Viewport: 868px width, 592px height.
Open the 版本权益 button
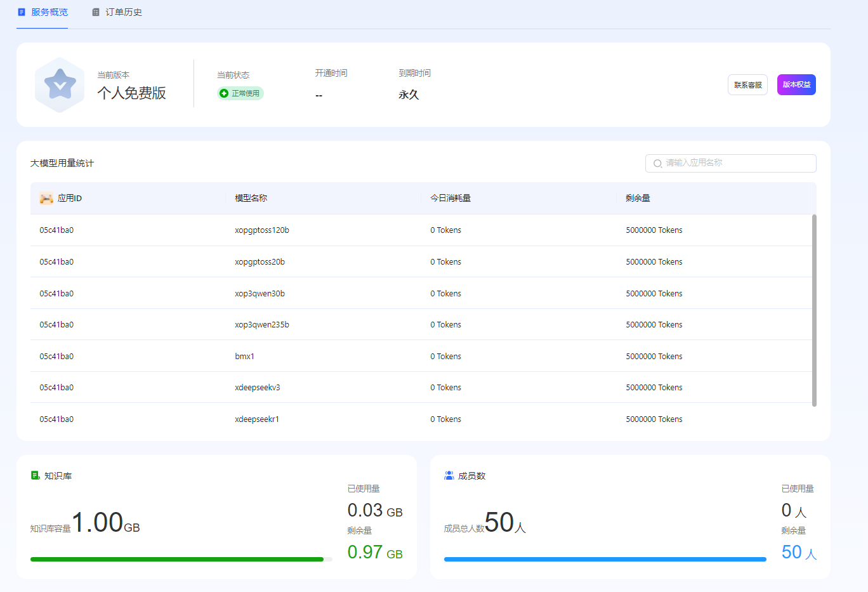(x=796, y=85)
